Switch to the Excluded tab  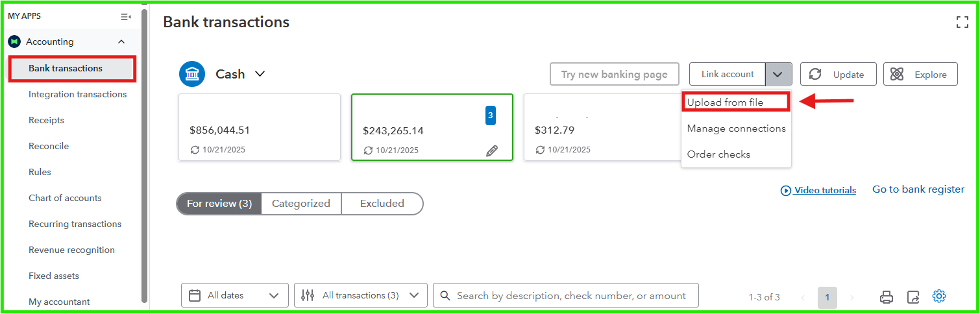point(382,204)
